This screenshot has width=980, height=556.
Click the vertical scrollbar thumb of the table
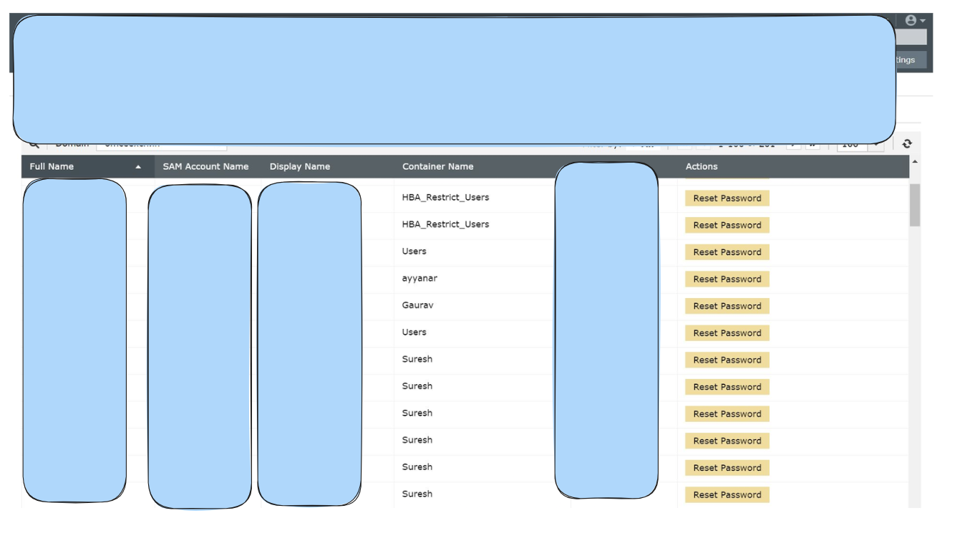[915, 204]
